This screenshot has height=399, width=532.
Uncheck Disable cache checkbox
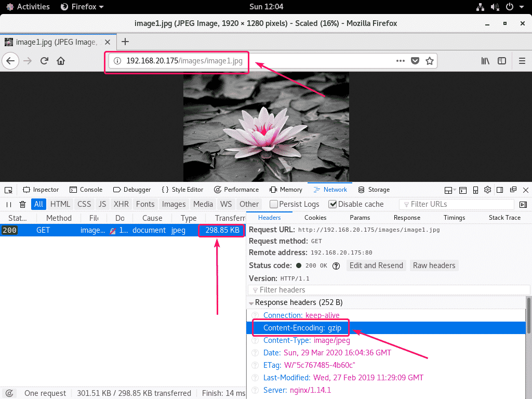(332, 204)
